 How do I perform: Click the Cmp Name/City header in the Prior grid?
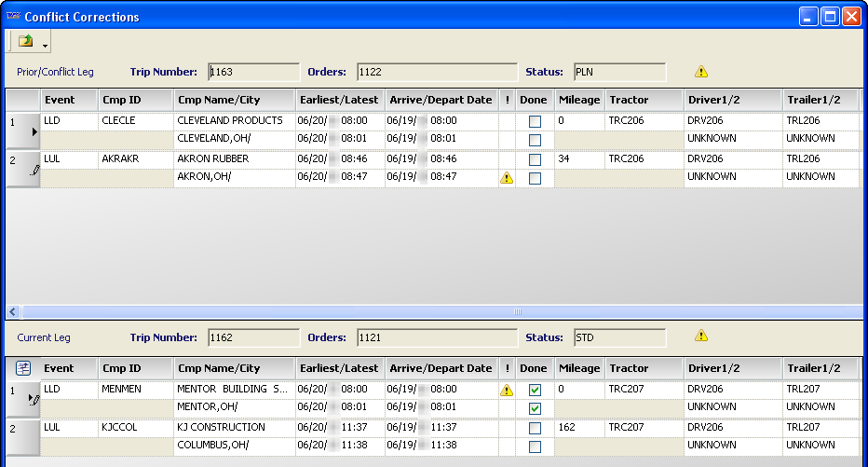click(x=234, y=100)
